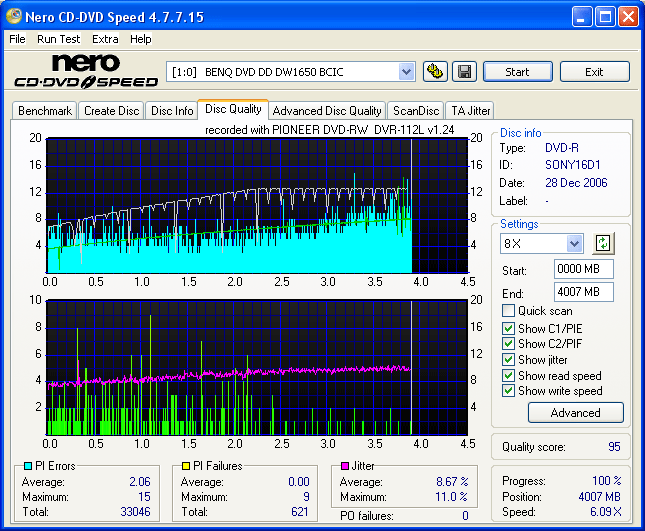Click the Start position field 0000 MB

click(x=584, y=269)
